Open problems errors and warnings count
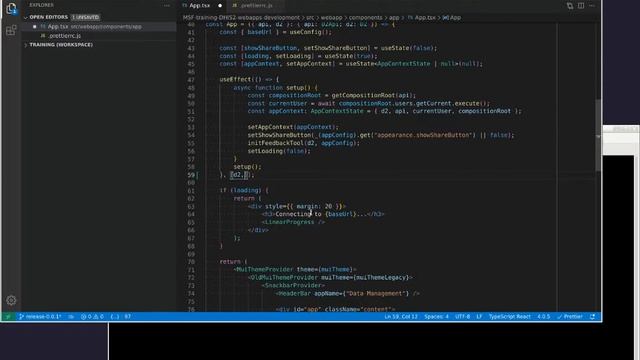Viewport: 640px width, 360px height. [92, 317]
